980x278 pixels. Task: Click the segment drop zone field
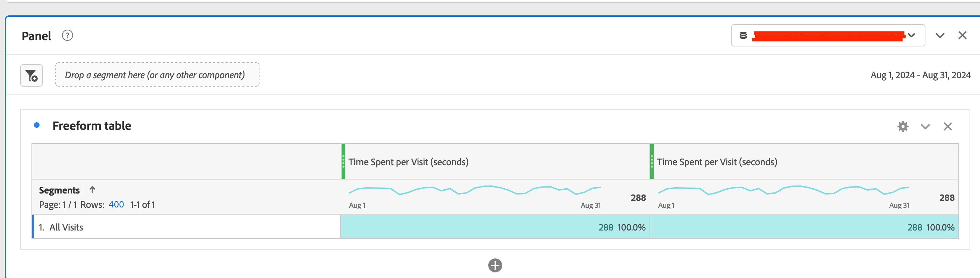pyautogui.click(x=157, y=75)
